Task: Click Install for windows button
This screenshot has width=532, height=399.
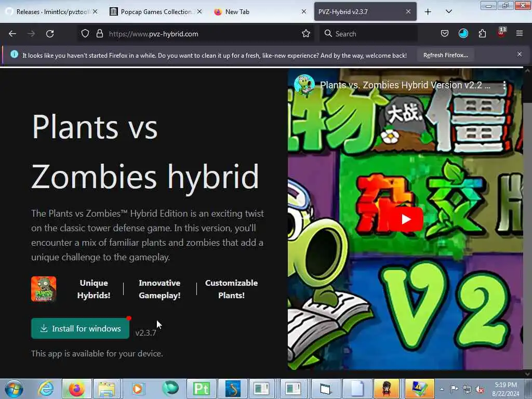Action: tap(80, 328)
